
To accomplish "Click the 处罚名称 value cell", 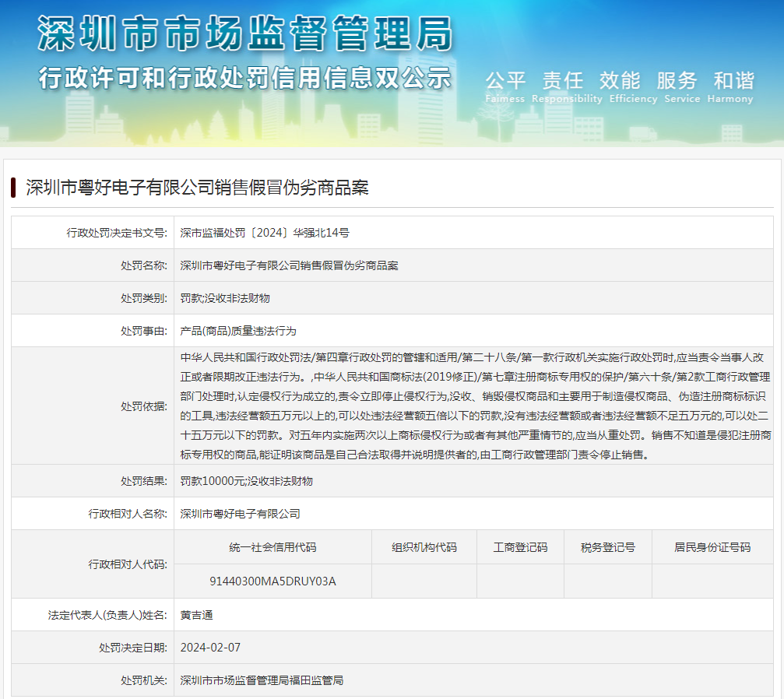I will point(289,265).
